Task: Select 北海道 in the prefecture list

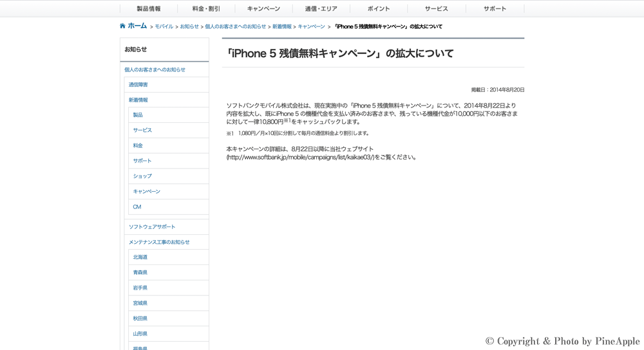Action: pyautogui.click(x=140, y=257)
